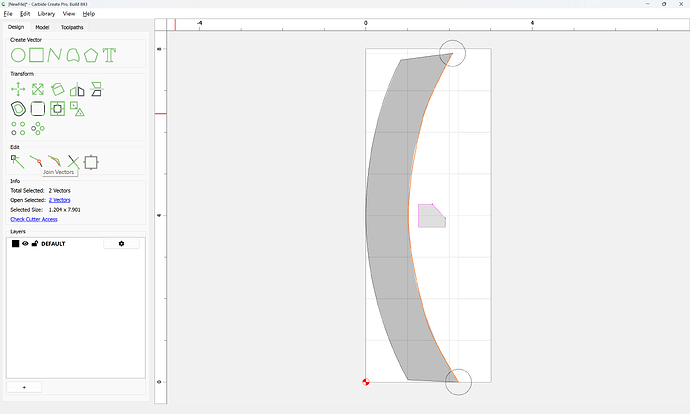Toggle the lock on DEFAULT layer

(35, 243)
